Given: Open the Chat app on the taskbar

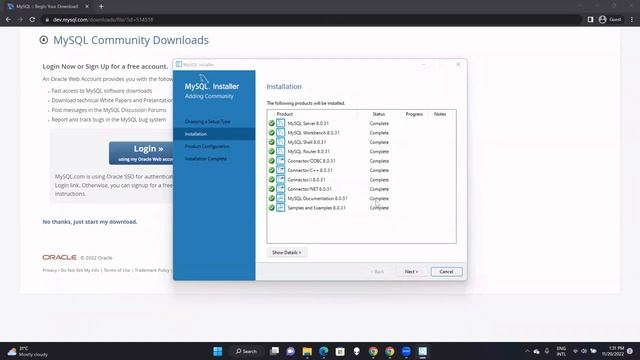Looking at the screenshot, I should (291, 351).
